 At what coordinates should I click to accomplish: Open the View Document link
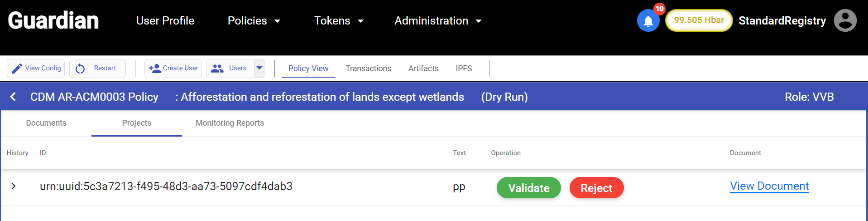coord(769,186)
